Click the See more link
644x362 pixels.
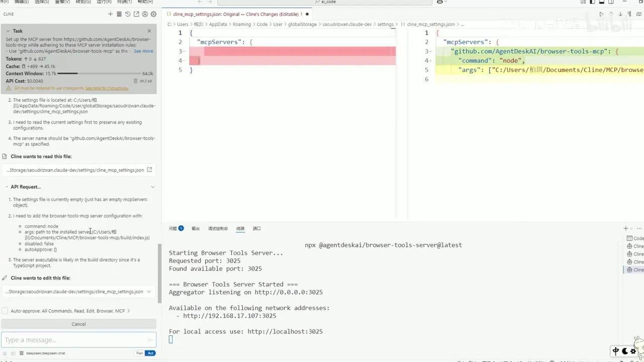coord(143,51)
